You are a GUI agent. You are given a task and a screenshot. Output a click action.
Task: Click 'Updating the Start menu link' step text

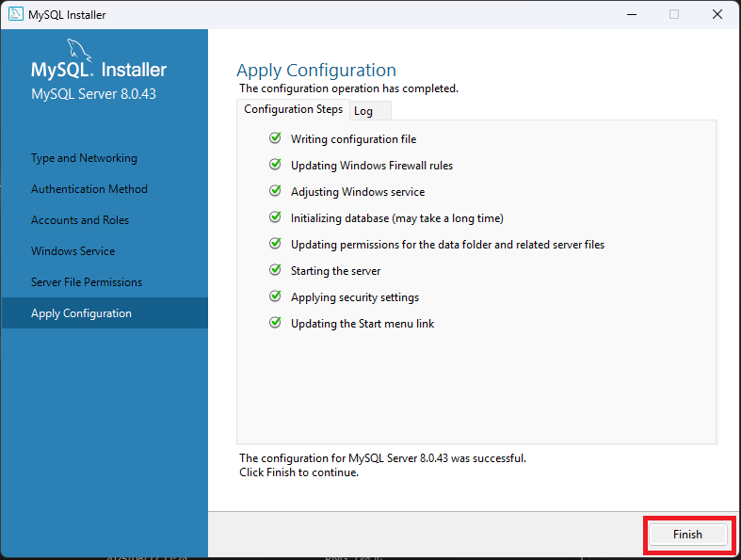pyautogui.click(x=362, y=324)
